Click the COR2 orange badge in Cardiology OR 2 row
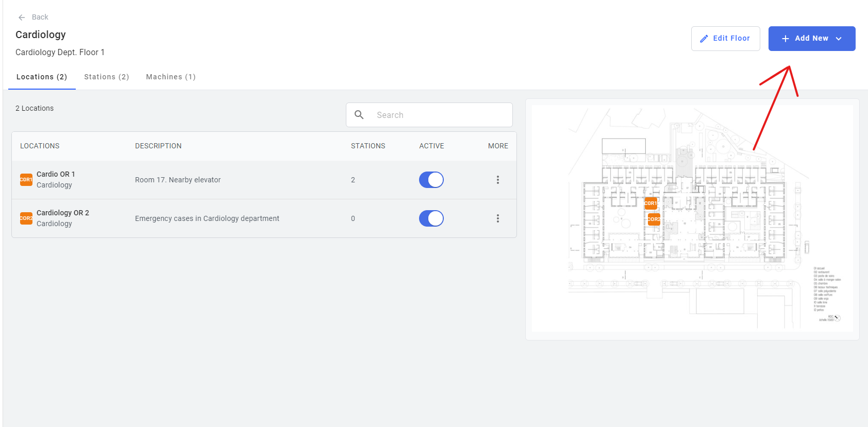This screenshot has width=868, height=427. [x=26, y=218]
